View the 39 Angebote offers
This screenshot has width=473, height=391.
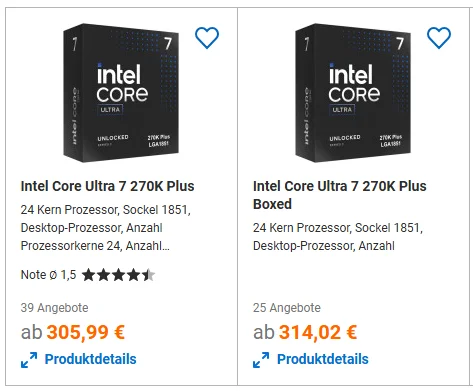[54, 308]
